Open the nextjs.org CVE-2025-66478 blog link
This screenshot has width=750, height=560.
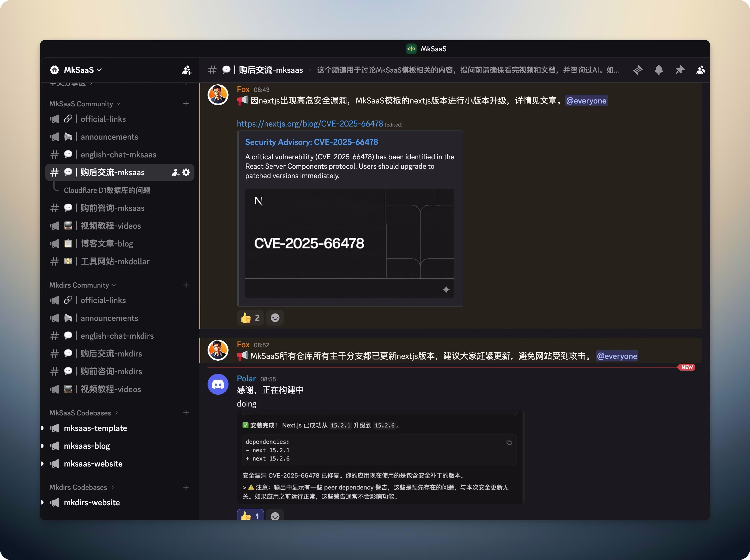tap(309, 124)
